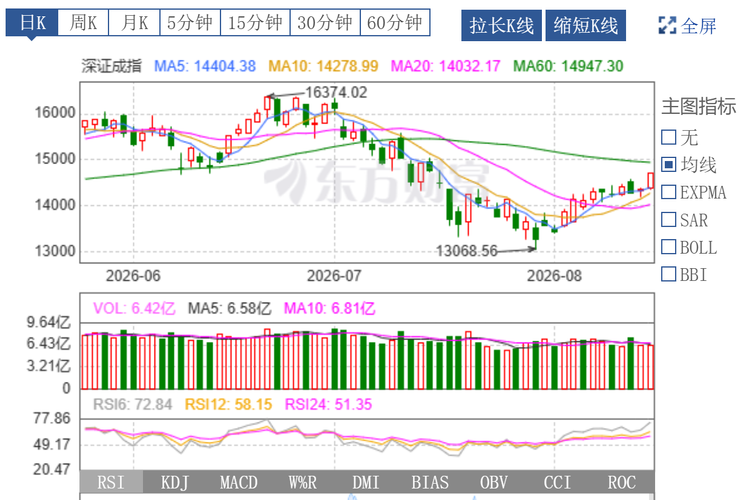Screen dimensions: 740x500
Task: Switch to 周K weekly chart tab
Action: pyautogui.click(x=84, y=22)
